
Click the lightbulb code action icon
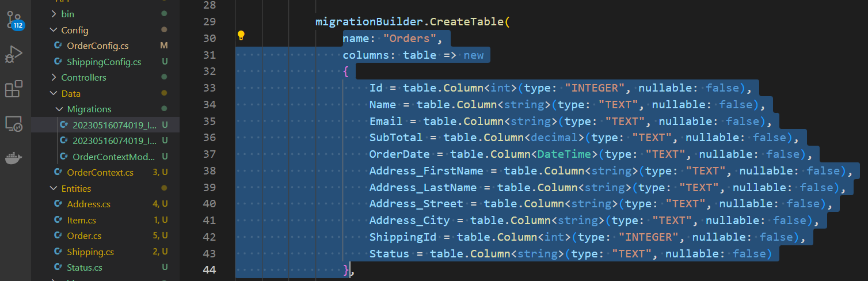click(x=241, y=36)
